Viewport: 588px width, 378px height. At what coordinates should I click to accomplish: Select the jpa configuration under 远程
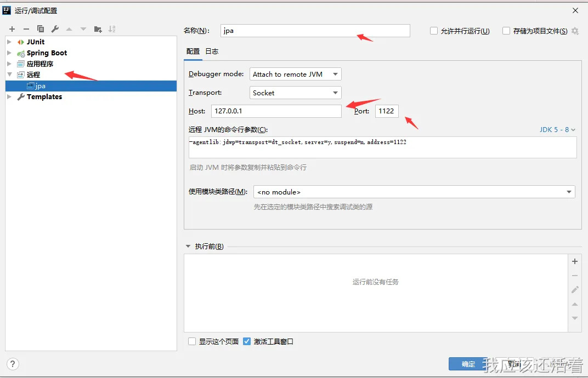tap(39, 85)
